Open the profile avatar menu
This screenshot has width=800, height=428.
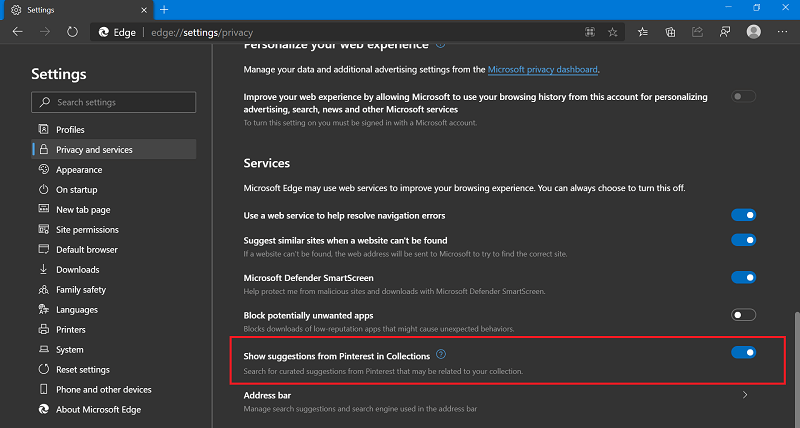pyautogui.click(x=754, y=32)
